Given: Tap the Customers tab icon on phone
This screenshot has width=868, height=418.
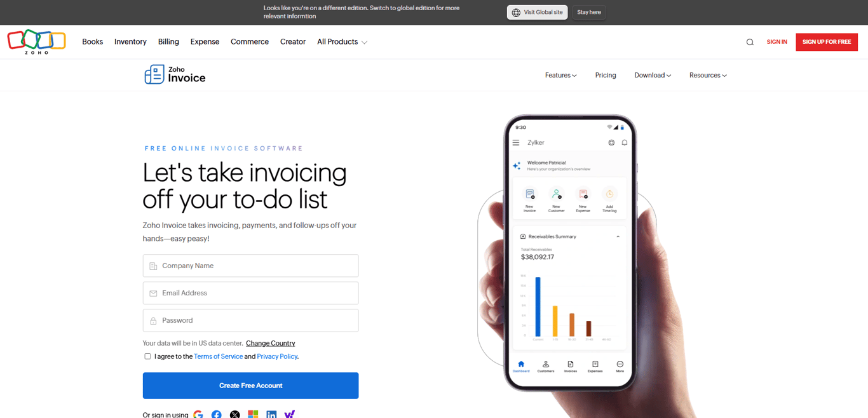Looking at the screenshot, I should 546,364.
